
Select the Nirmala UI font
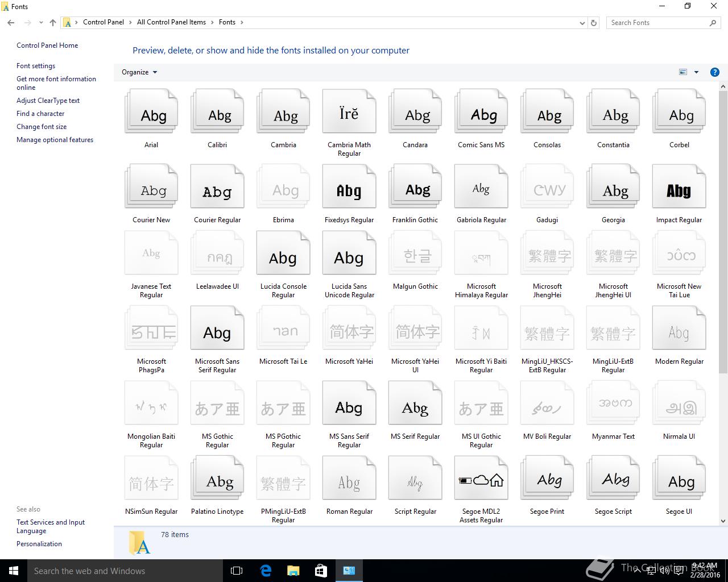[679, 404]
